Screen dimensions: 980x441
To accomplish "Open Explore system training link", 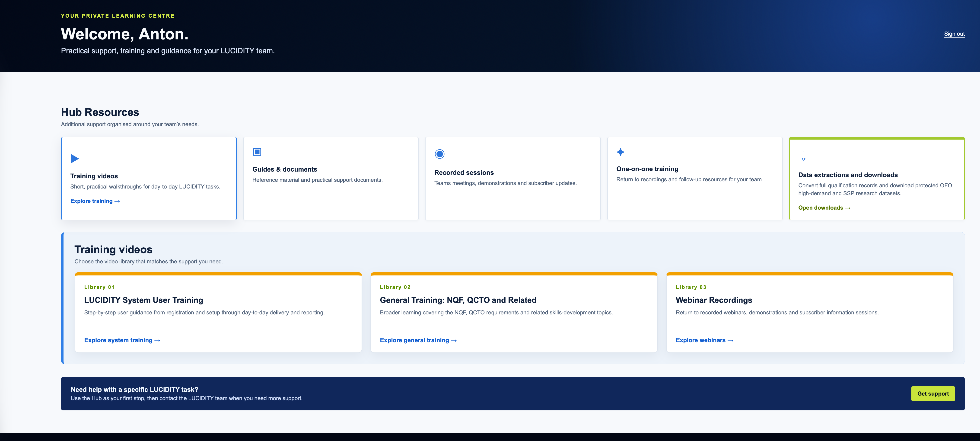I will click(x=122, y=340).
